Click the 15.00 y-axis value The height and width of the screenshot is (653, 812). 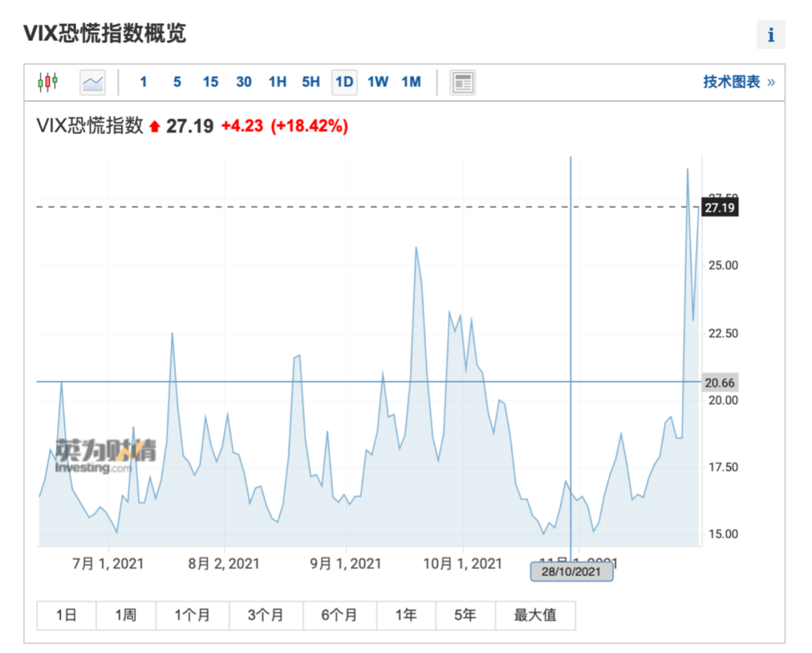tap(723, 534)
